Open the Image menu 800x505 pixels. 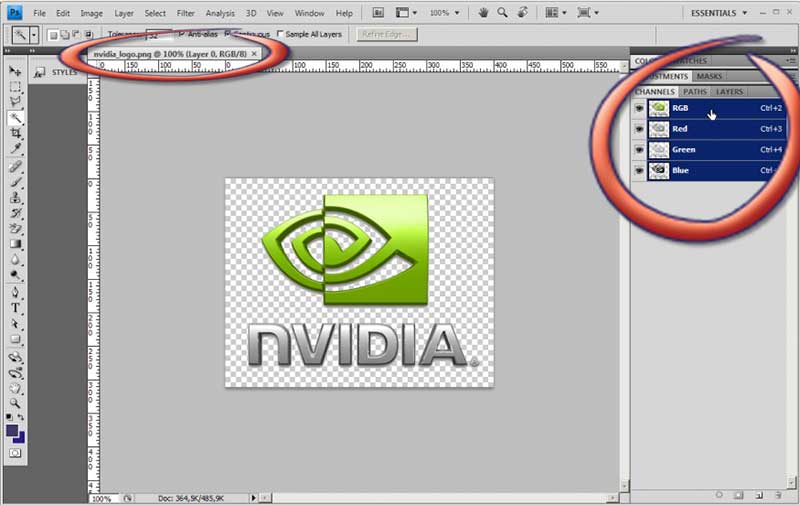(91, 13)
